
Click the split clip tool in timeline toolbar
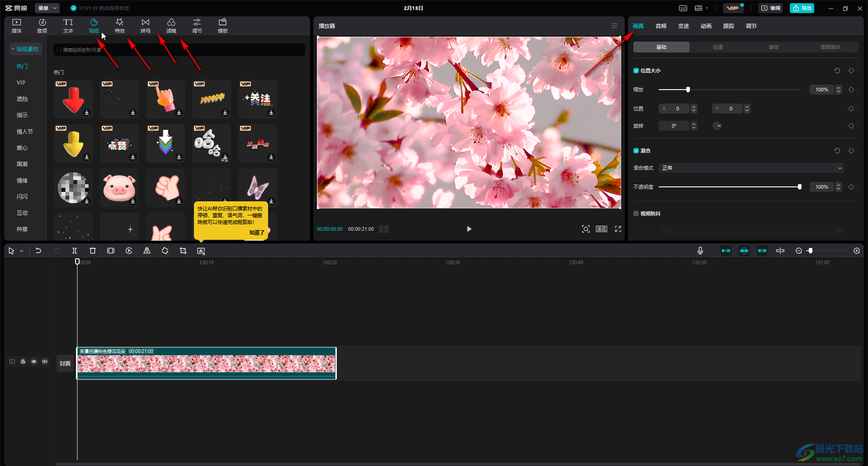(x=75, y=251)
